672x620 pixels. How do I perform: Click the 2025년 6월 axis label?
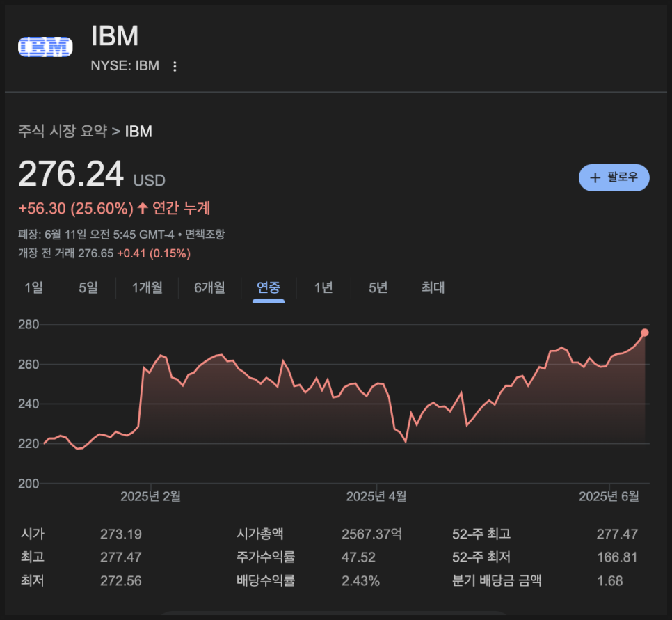(x=609, y=497)
